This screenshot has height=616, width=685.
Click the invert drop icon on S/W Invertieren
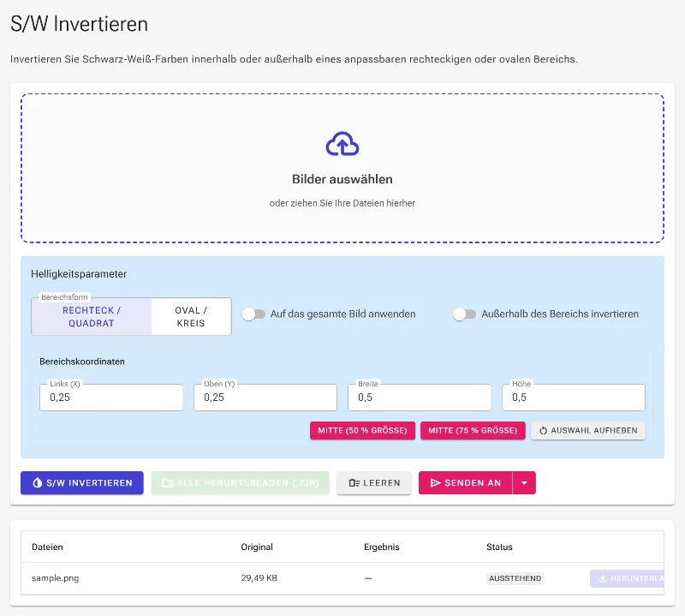pos(38,482)
